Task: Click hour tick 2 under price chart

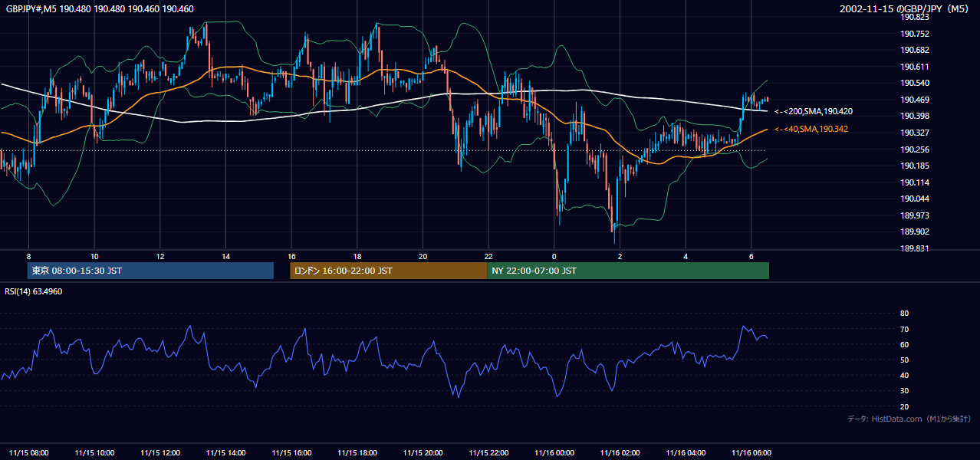Action: pyautogui.click(x=620, y=256)
